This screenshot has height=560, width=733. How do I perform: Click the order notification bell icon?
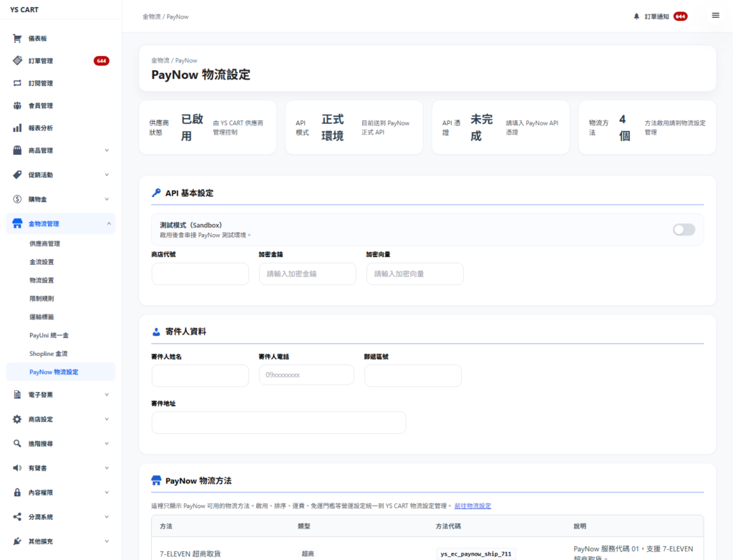[636, 16]
